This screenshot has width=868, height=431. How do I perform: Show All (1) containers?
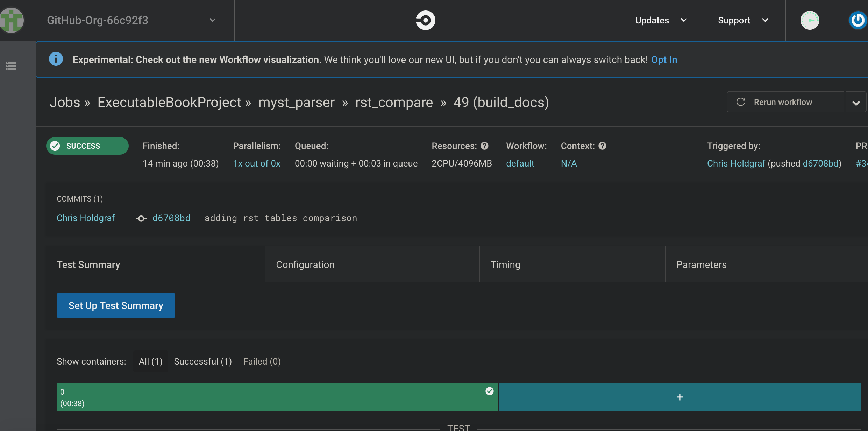(x=150, y=361)
